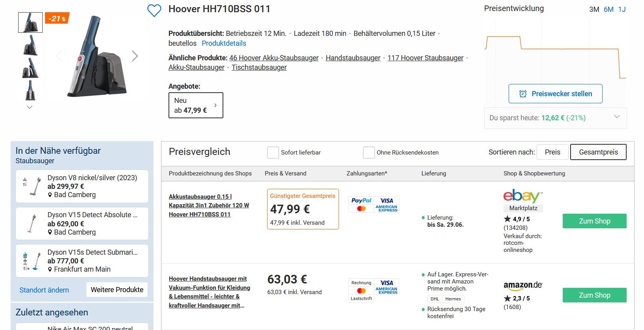
Task: Check the Ohne Rücksendekosten box
Action: 369,153
